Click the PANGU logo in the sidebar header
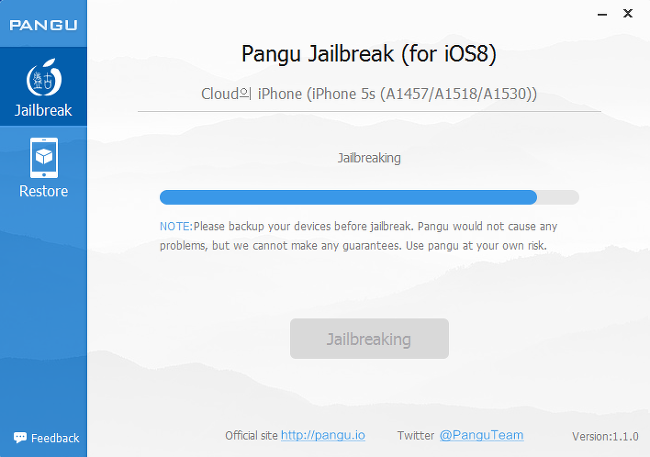Viewport: 650px width, 457px height. (43, 25)
